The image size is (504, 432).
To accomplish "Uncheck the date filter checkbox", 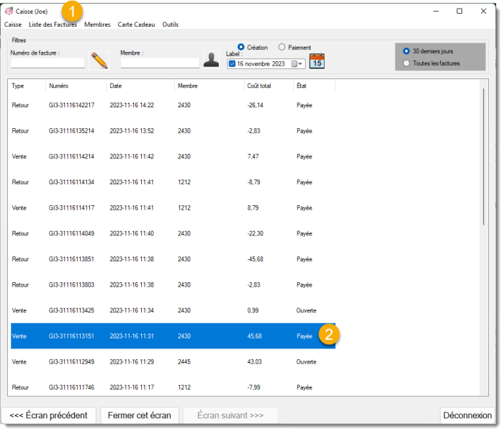I will (232, 64).
